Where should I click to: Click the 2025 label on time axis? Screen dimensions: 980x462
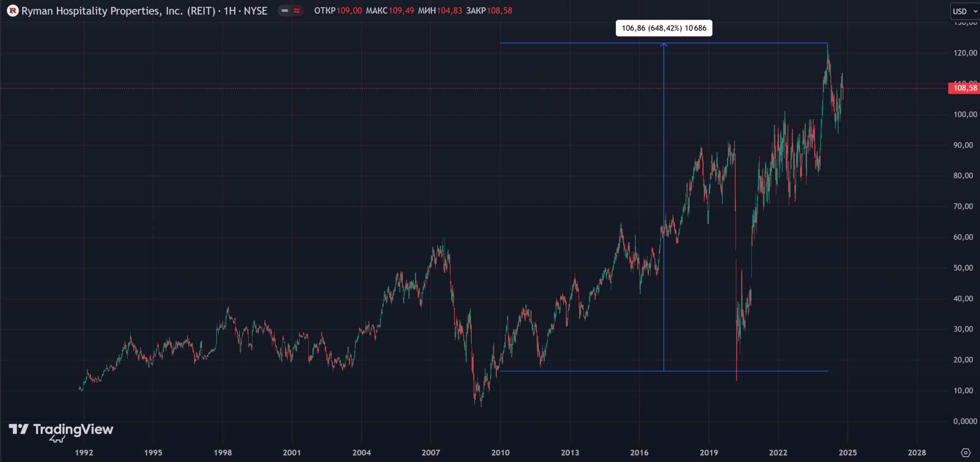[x=847, y=452]
